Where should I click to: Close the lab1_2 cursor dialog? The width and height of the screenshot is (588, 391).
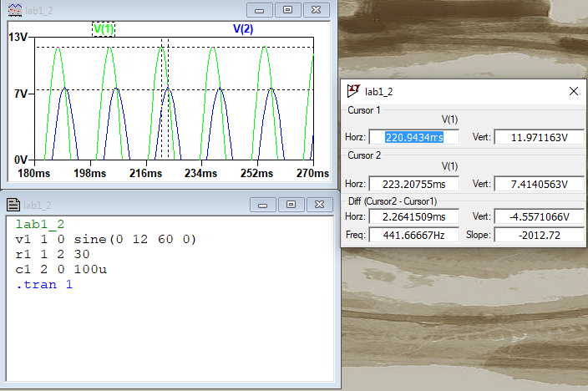[x=573, y=91]
